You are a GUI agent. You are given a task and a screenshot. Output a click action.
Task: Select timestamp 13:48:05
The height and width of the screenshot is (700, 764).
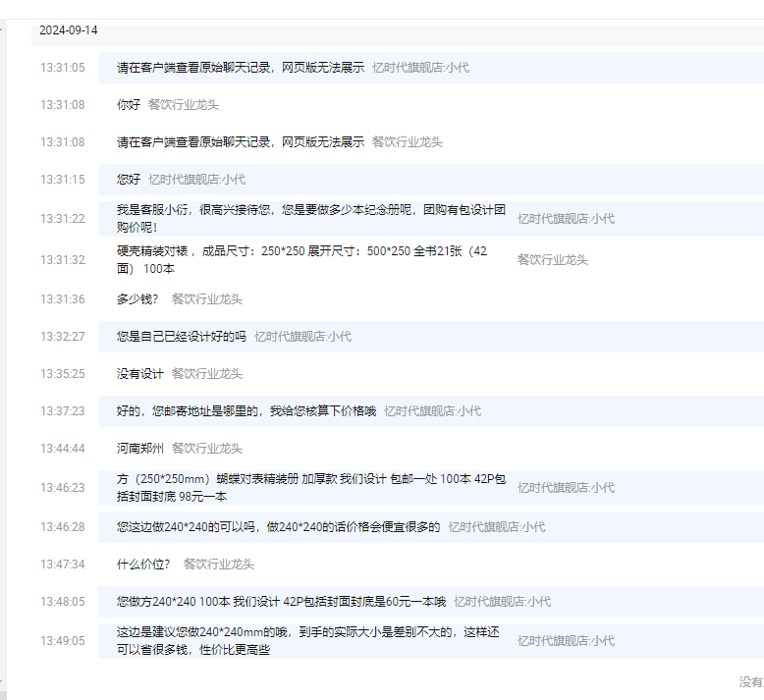point(63,602)
